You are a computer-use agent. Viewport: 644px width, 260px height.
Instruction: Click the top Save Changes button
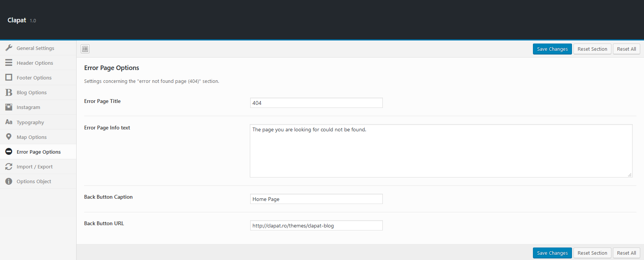552,49
